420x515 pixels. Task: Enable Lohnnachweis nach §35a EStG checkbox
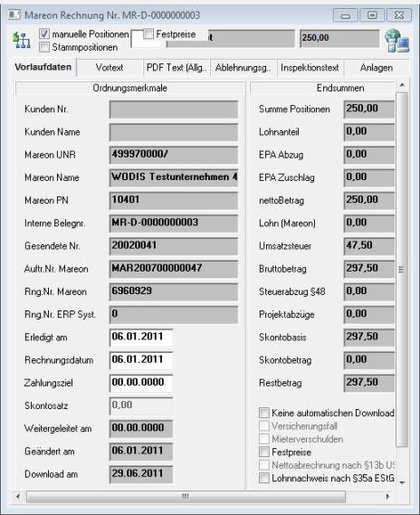point(264,478)
